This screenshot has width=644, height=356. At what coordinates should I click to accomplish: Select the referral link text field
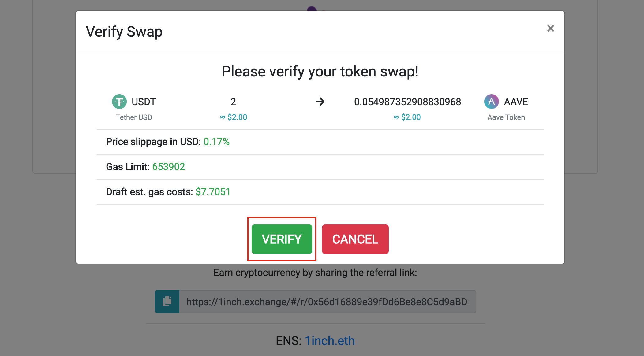[x=328, y=302]
